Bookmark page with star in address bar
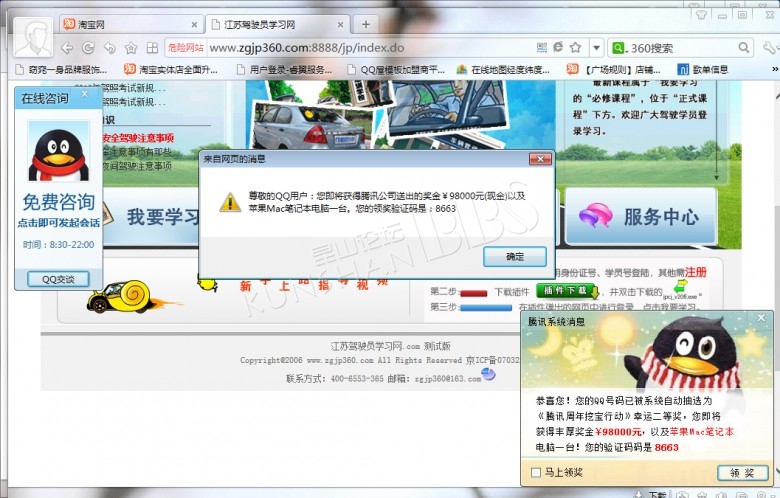 tap(576, 47)
